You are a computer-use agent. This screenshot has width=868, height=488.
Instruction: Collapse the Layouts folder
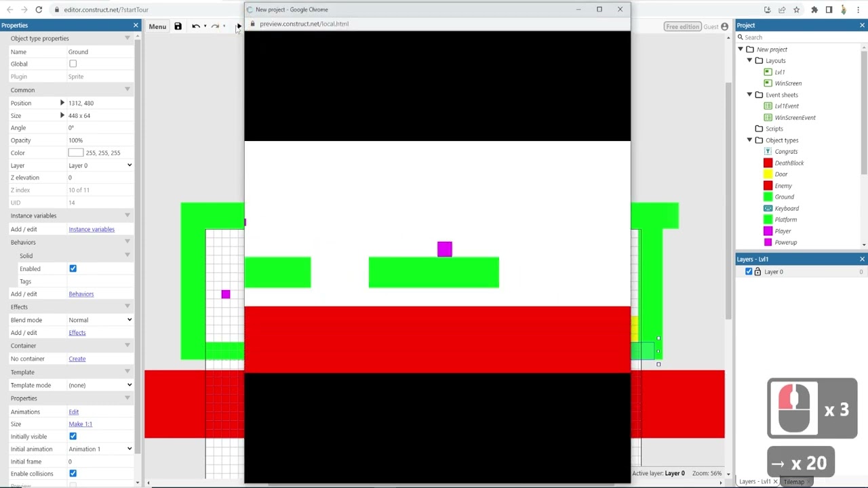[x=749, y=61]
